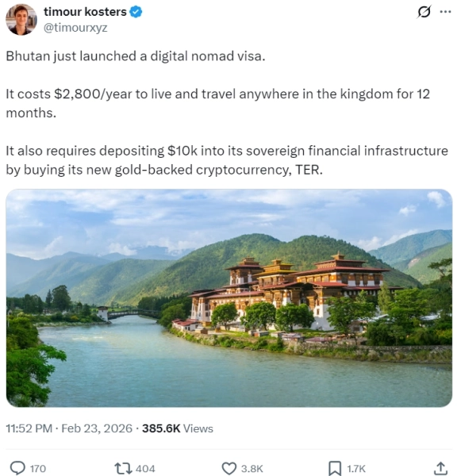The height and width of the screenshot is (476, 461).
Task: Click the reply speech bubble icon
Action: coord(18,468)
